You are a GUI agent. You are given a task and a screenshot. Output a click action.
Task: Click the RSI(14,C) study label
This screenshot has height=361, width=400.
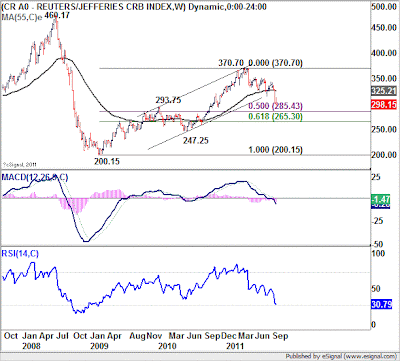(x=20, y=254)
